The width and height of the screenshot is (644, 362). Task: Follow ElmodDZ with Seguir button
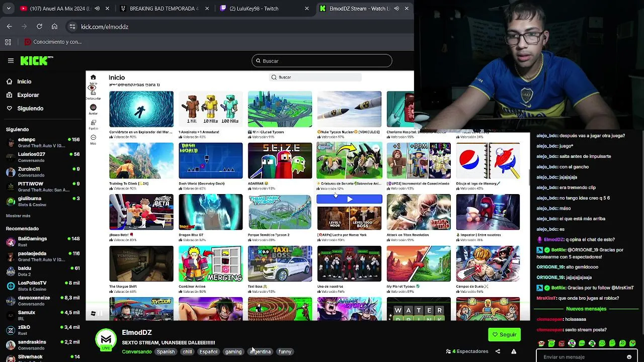point(504,335)
